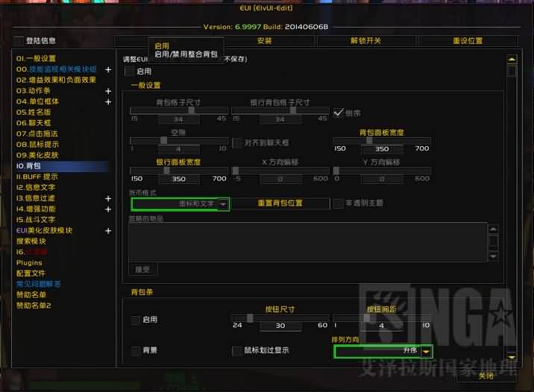Screen dimensions: 534x392
Task: Expand the 04.单位框体 plus icon
Action: tap(108, 102)
